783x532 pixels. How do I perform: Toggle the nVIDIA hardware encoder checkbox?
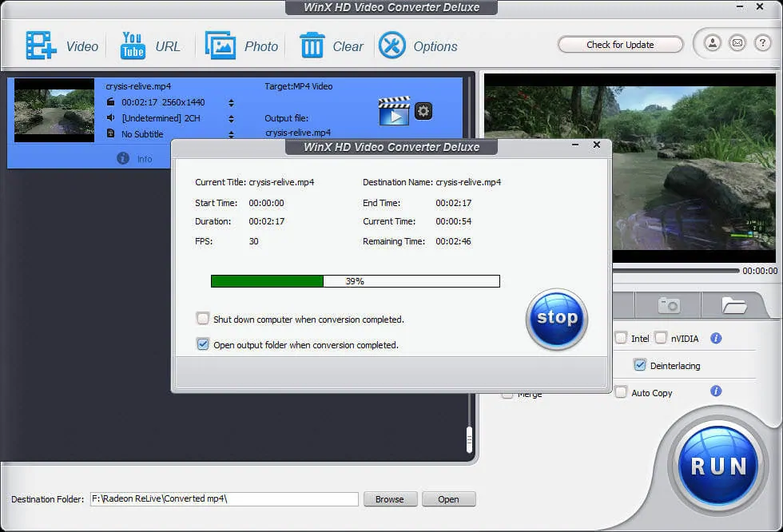click(x=661, y=338)
